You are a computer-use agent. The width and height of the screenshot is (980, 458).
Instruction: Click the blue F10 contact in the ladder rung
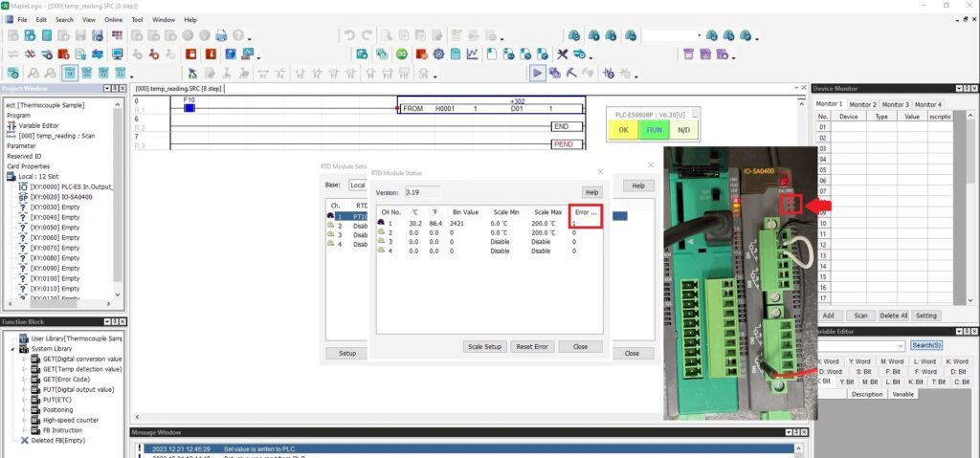coord(189,108)
